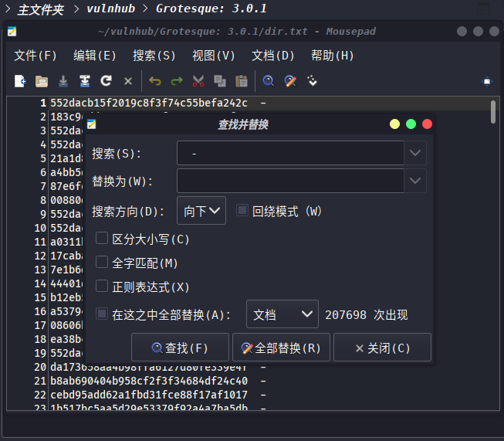The image size is (504, 441).
Task: Open the 搜索(S) menu
Action: click(154, 56)
